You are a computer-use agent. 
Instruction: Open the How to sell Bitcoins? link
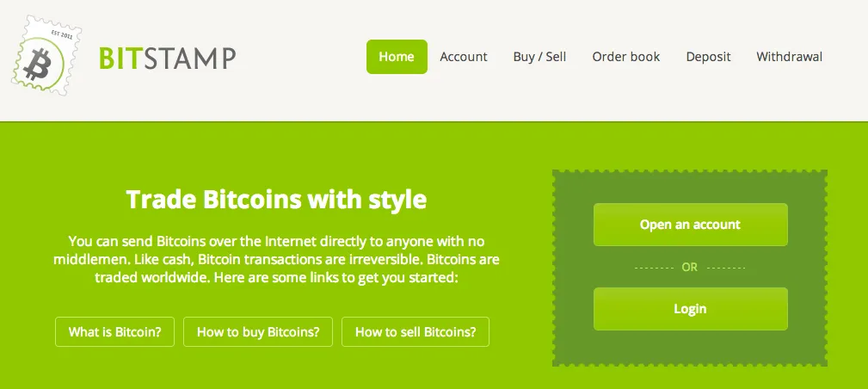pyautogui.click(x=416, y=332)
